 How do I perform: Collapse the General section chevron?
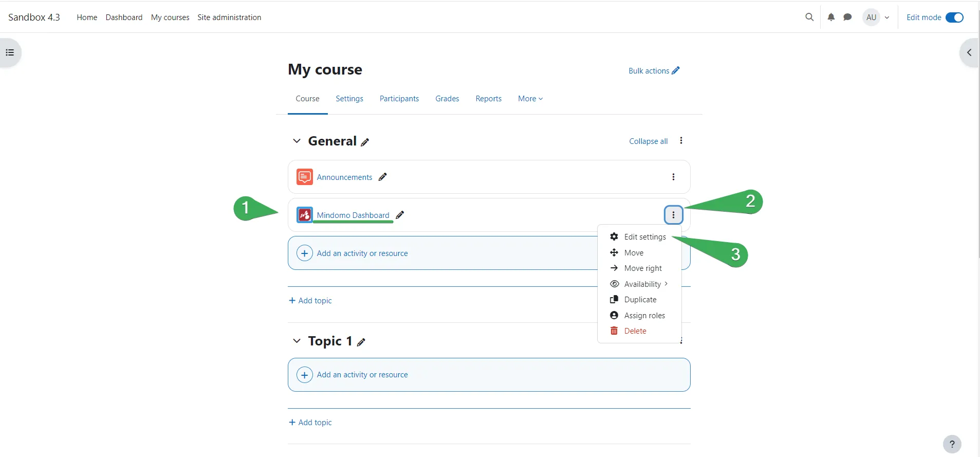[x=297, y=141]
